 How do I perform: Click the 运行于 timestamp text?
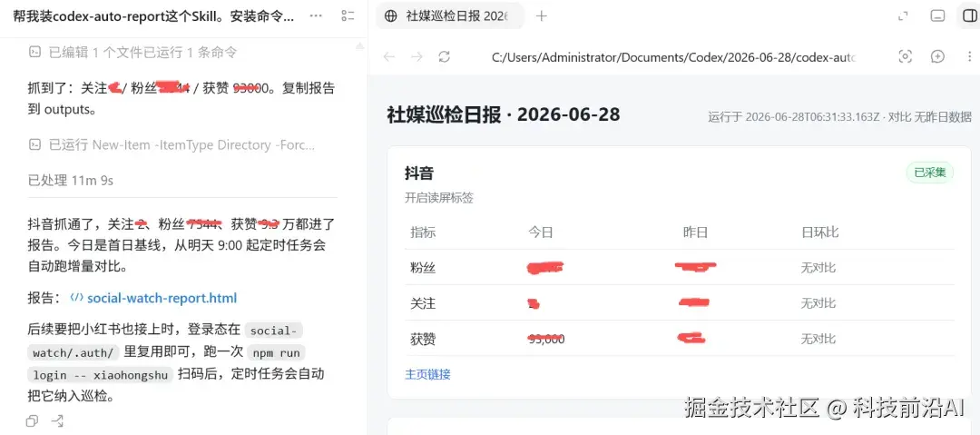(x=839, y=116)
